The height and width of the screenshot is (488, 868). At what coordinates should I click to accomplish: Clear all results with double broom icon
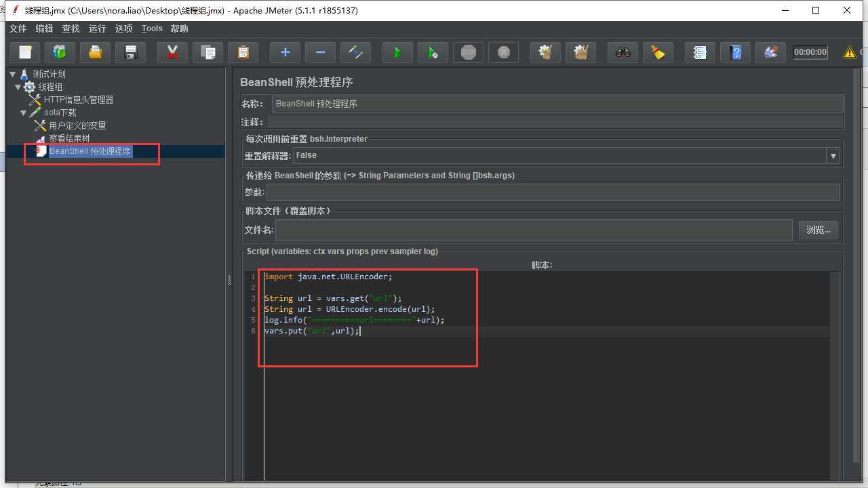[580, 52]
